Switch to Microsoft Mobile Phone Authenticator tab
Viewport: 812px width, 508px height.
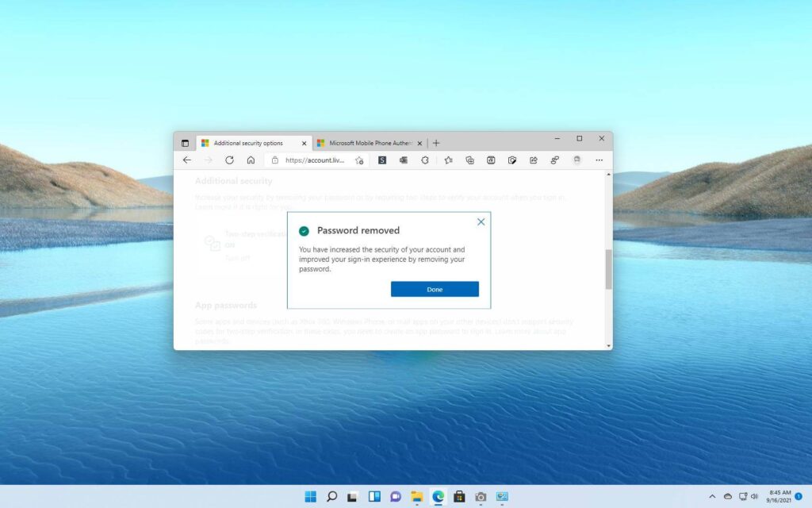click(370, 143)
